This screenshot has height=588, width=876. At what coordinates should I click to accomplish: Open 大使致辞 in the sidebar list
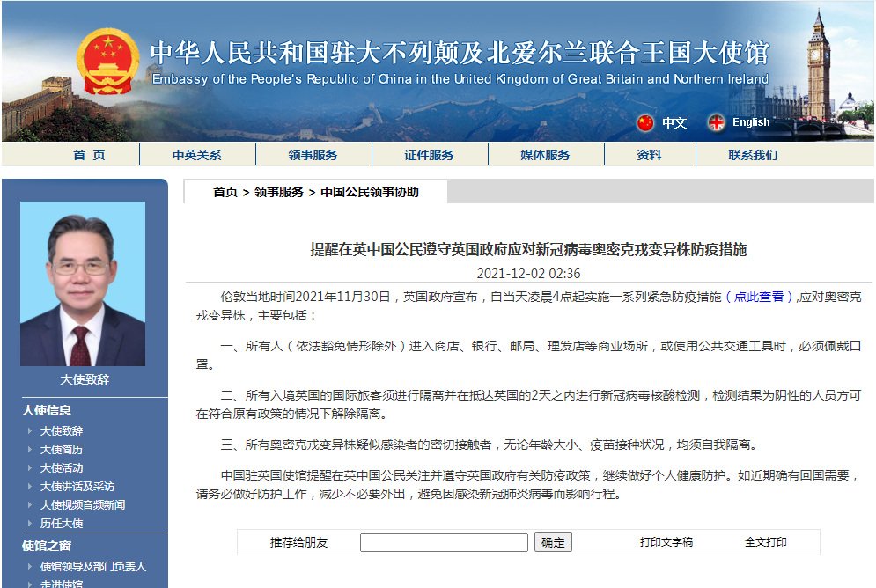(x=62, y=431)
